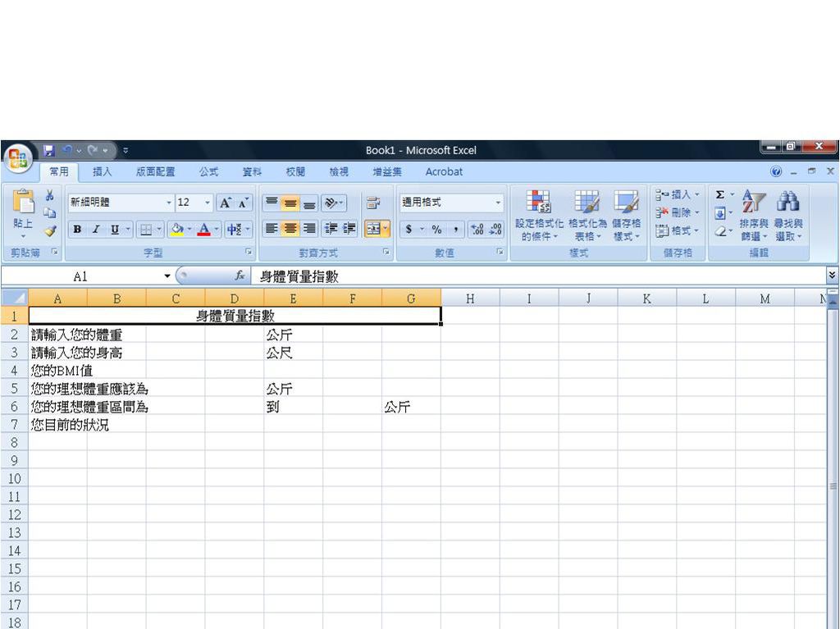Switch to the Acrobat tab

coord(444,171)
